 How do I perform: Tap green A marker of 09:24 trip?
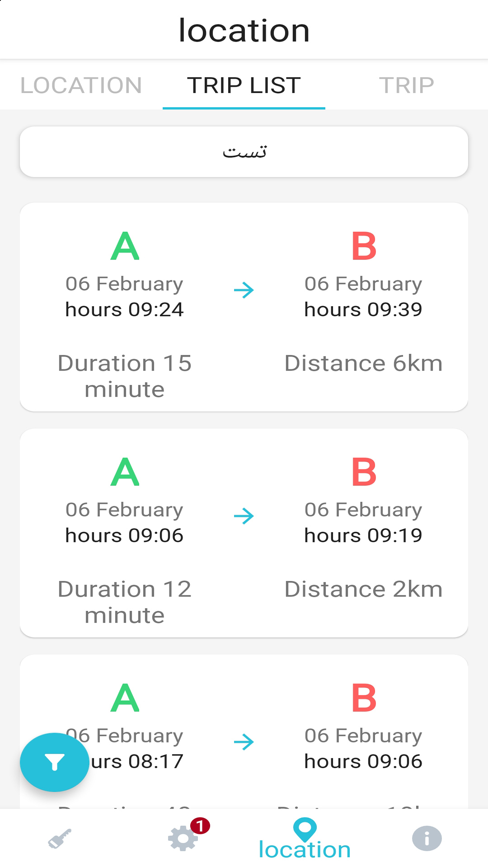125,246
